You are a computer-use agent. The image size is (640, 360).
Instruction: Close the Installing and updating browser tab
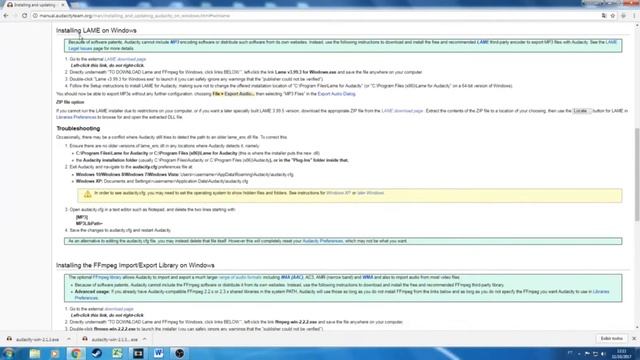[62, 5]
